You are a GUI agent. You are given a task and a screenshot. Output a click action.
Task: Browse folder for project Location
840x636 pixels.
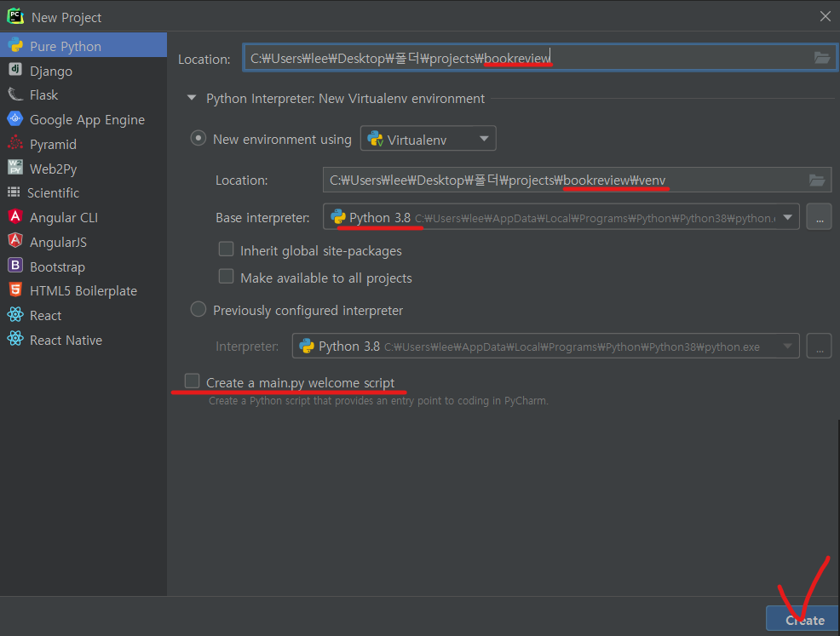point(822,58)
